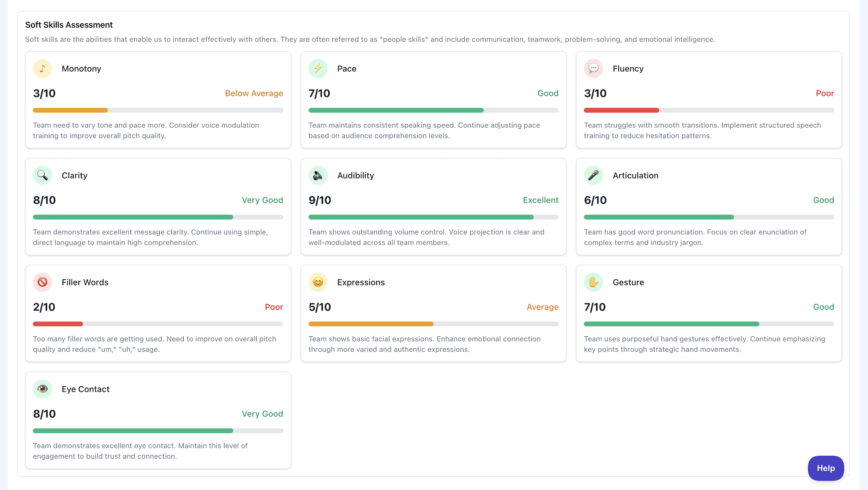The width and height of the screenshot is (868, 490).
Task: Click the Soft Skills Assessment heading
Action: [x=69, y=25]
